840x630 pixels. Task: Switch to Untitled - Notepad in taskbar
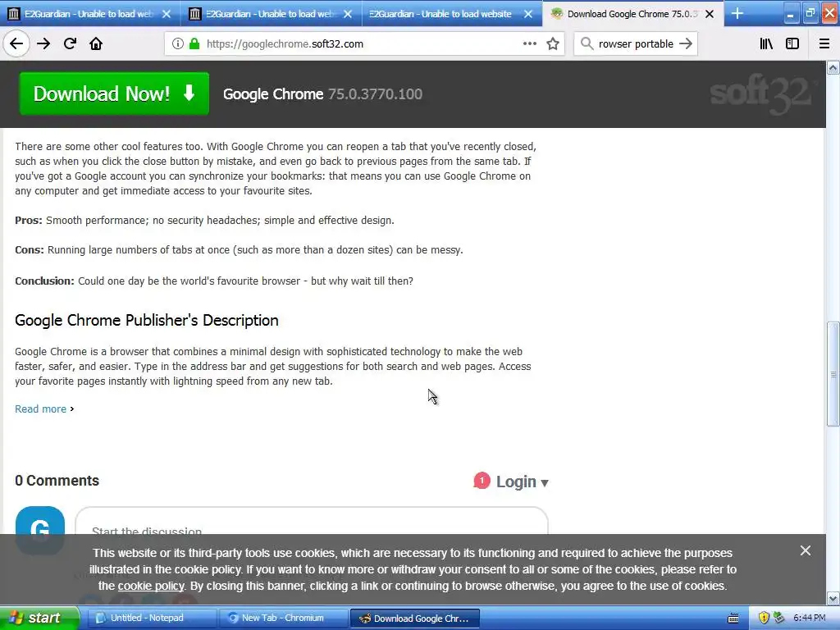[152, 618]
